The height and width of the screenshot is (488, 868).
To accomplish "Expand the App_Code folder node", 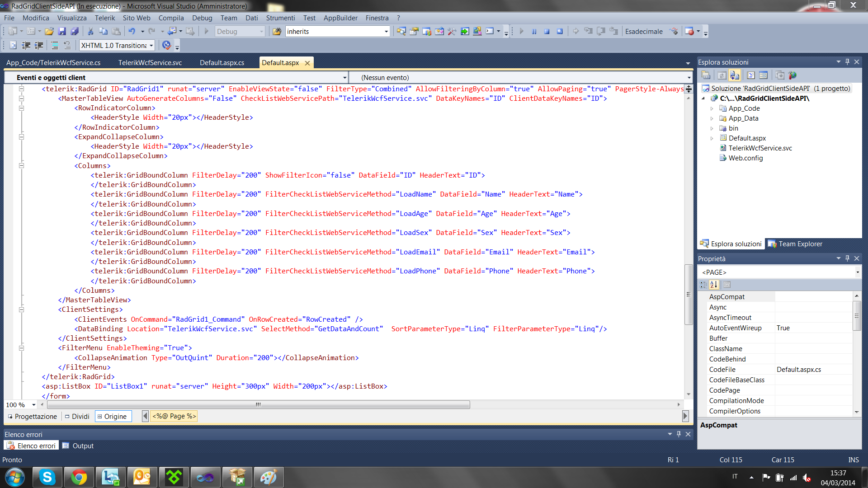I will tap(712, 108).
